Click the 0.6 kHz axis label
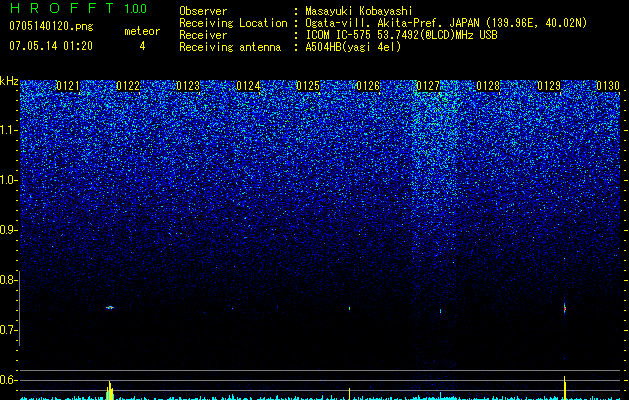 (x=8, y=380)
